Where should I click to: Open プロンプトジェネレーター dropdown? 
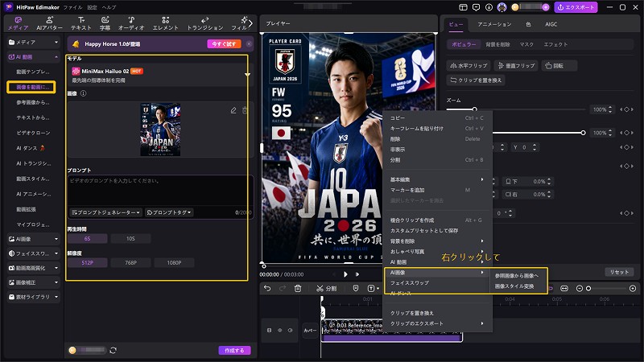[106, 212]
